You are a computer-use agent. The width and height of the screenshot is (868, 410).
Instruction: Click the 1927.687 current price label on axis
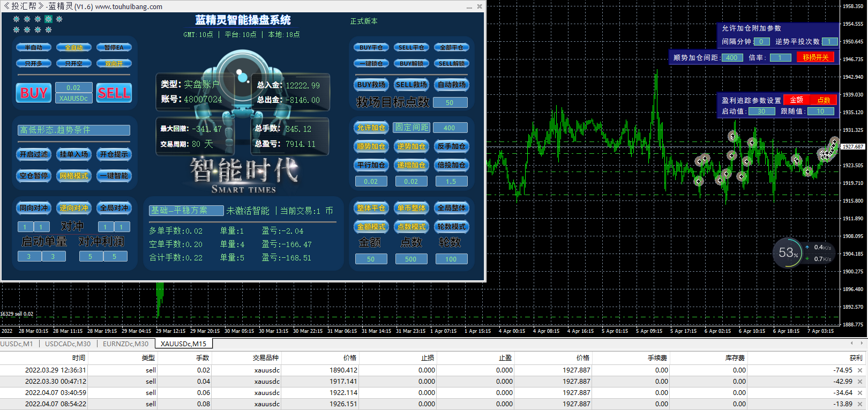[853, 146]
